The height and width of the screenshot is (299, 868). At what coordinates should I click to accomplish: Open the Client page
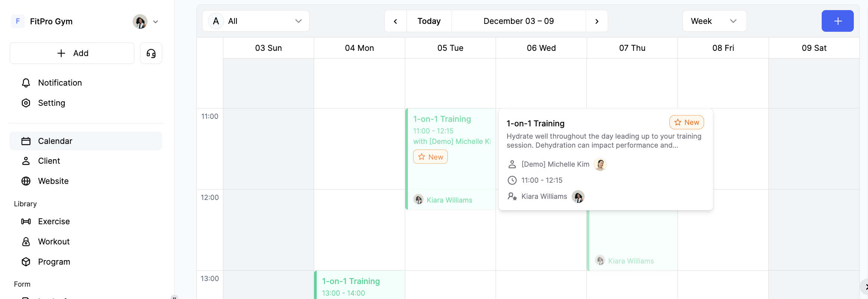tap(49, 161)
